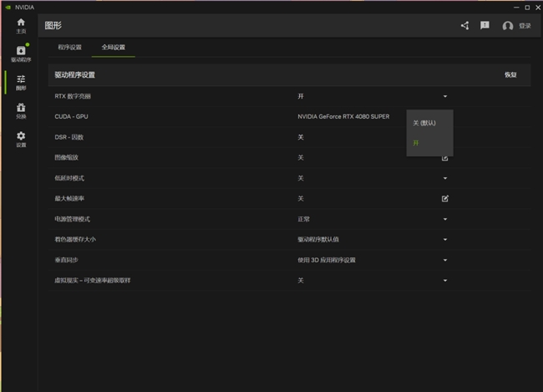Choose 开 option in the popup
The width and height of the screenshot is (543, 392).
click(x=416, y=143)
